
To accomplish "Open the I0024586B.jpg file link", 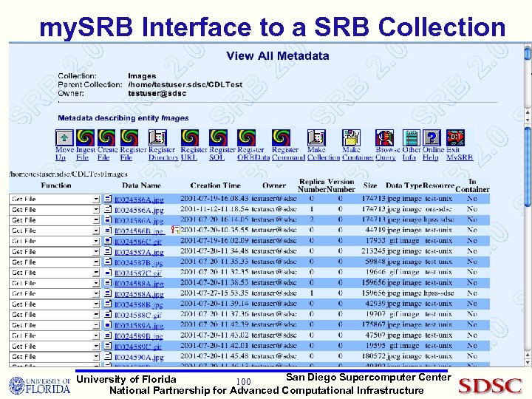I will coord(139,231).
